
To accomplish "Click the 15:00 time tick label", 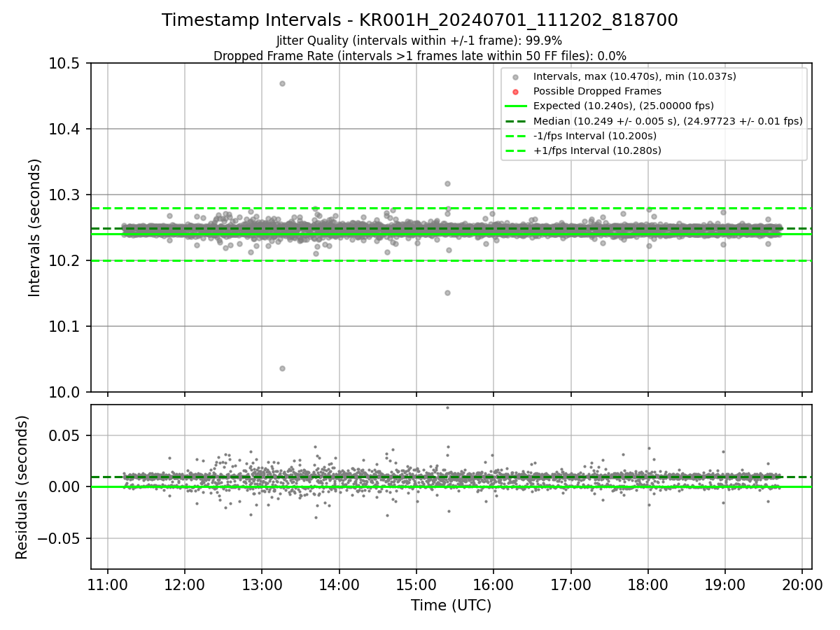I will (x=416, y=584).
